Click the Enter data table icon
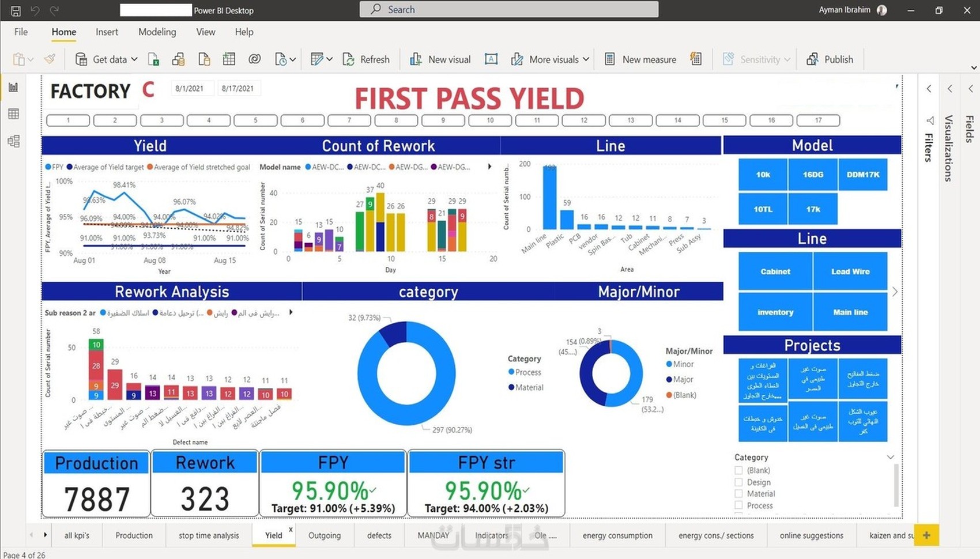This screenshot has height=559, width=980. point(229,59)
